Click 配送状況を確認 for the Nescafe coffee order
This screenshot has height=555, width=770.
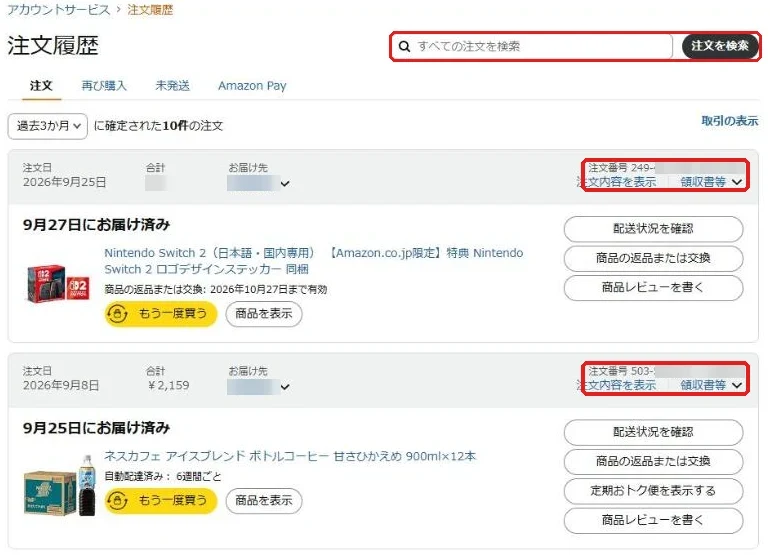pos(653,432)
